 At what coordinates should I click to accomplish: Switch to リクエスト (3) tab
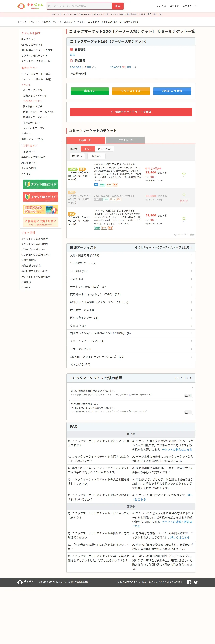125,140
